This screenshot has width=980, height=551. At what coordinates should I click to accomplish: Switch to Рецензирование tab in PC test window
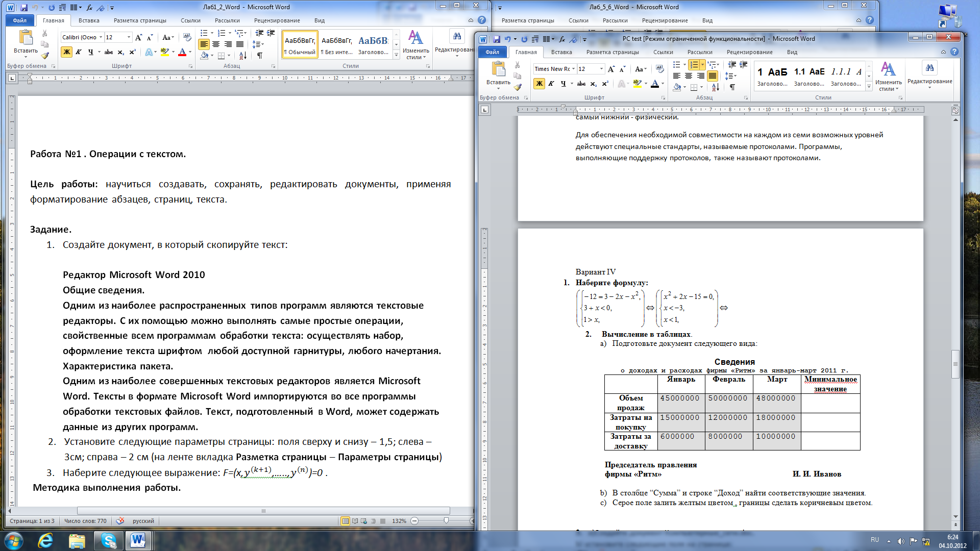tap(749, 52)
